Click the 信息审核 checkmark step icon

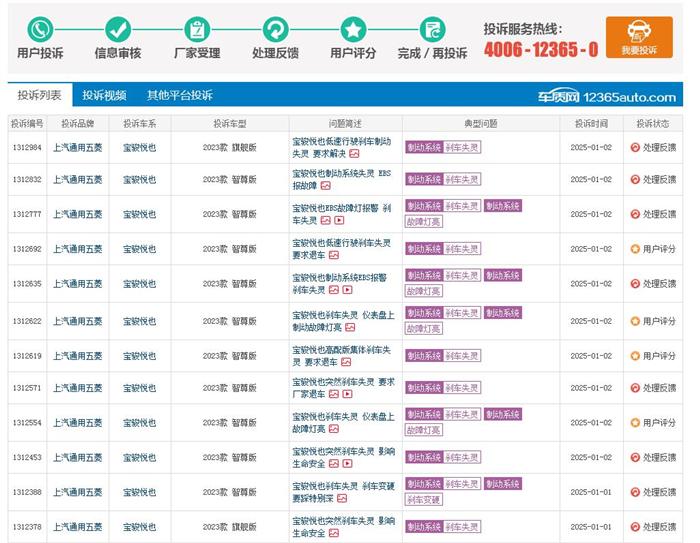(118, 29)
